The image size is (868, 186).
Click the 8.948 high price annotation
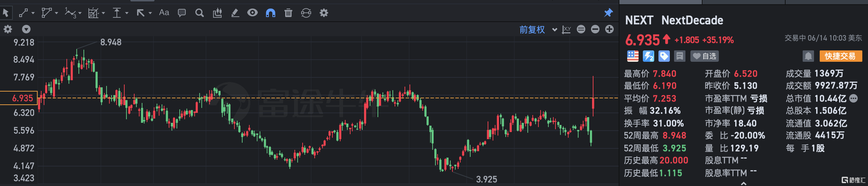tap(111, 42)
